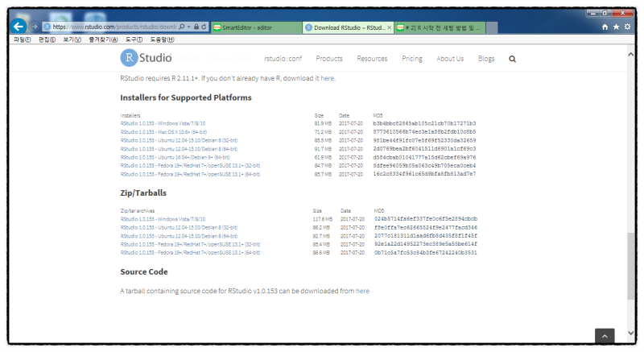The height and width of the screenshot is (352, 644).
Task: Open the browser Tools gear icon
Action: pos(628,27)
